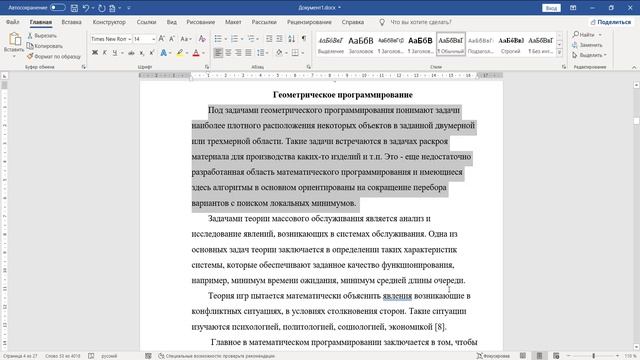Image resolution: width=640 pixels, height=360 pixels.
Task: Click the Вход sign-in button
Action: 551,8
